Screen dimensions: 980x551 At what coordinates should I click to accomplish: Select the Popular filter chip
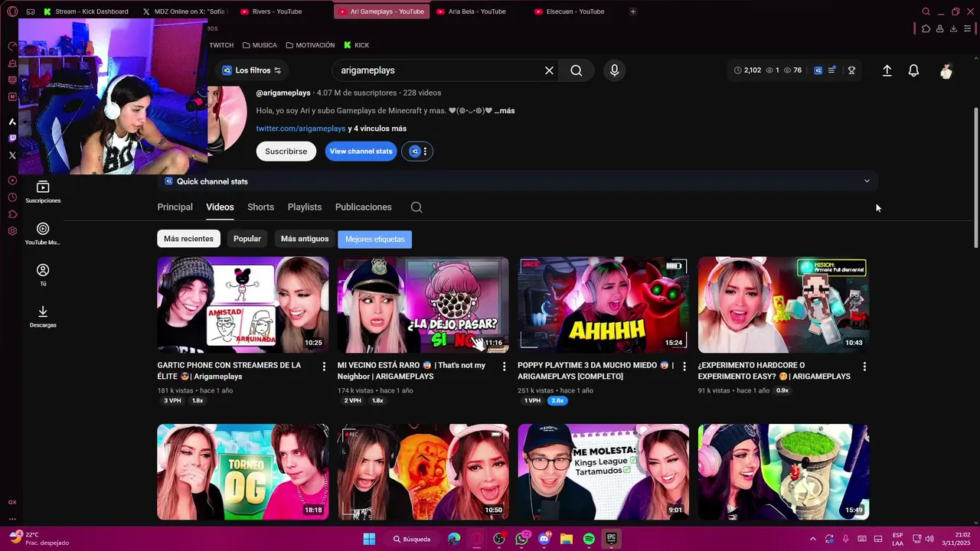tap(247, 239)
